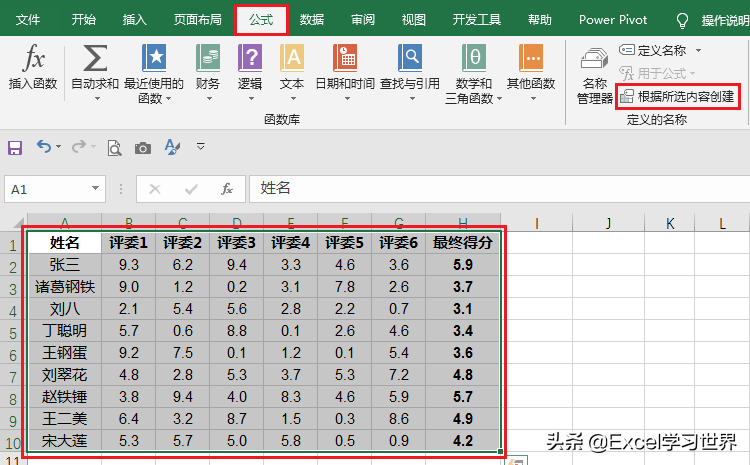This screenshot has width=750, height=465.
Task: Open the File (文件) tab
Action: [28, 20]
